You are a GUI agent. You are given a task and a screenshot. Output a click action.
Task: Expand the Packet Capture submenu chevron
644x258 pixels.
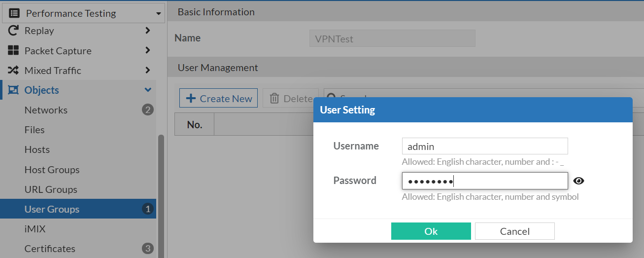[x=147, y=50]
